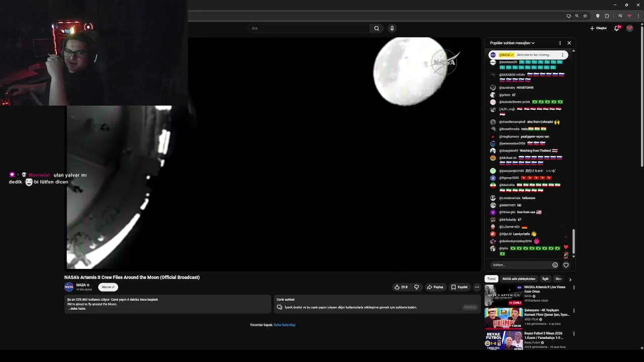Select the İlgili filter chip
644x362 pixels.
(x=545, y=279)
